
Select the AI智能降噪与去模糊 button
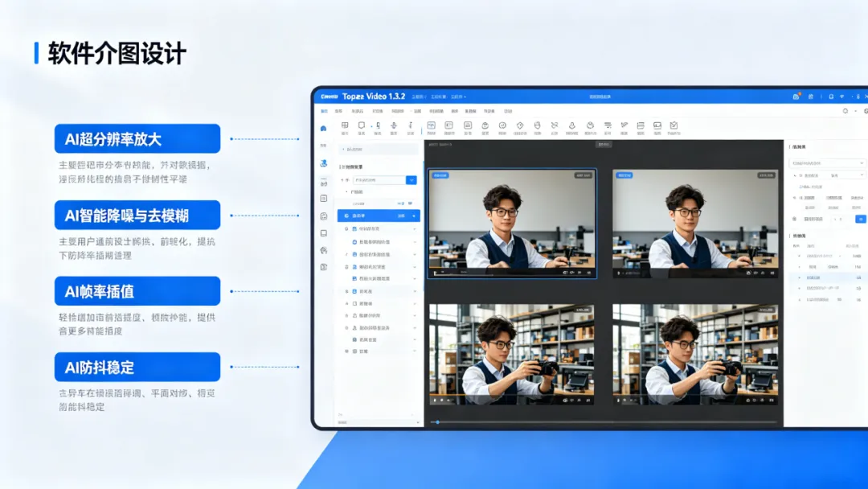pyautogui.click(x=137, y=215)
